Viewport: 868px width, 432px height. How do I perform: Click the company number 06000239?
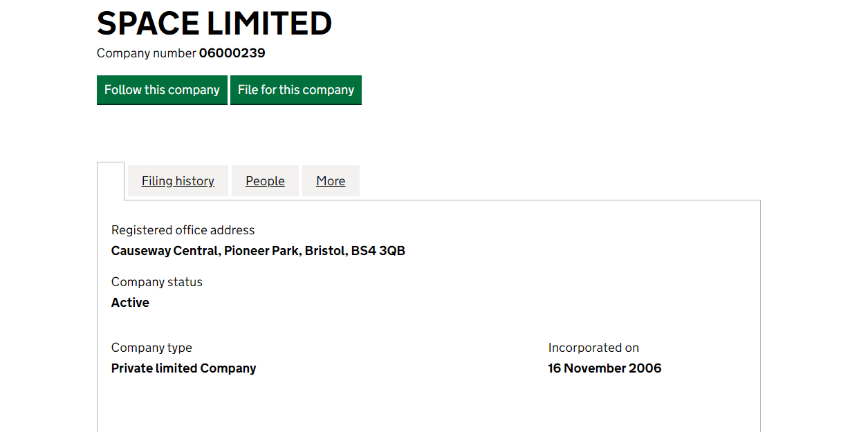coord(232,53)
